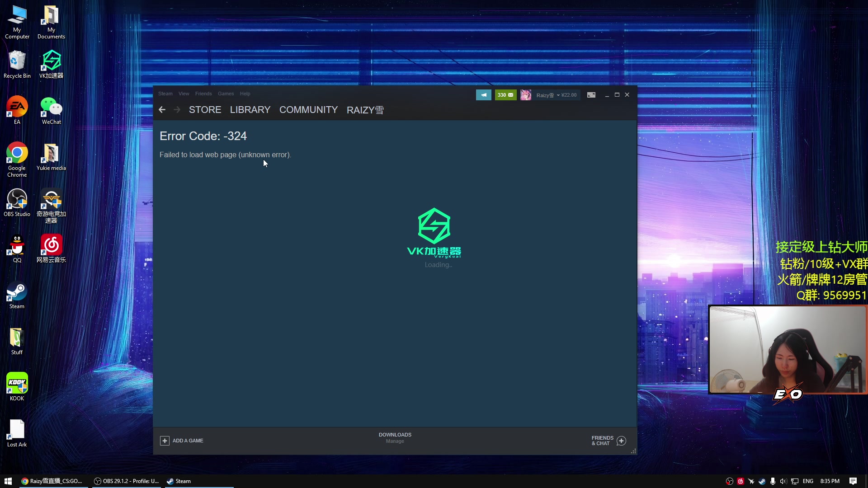Go back with the left arrow

point(162,110)
